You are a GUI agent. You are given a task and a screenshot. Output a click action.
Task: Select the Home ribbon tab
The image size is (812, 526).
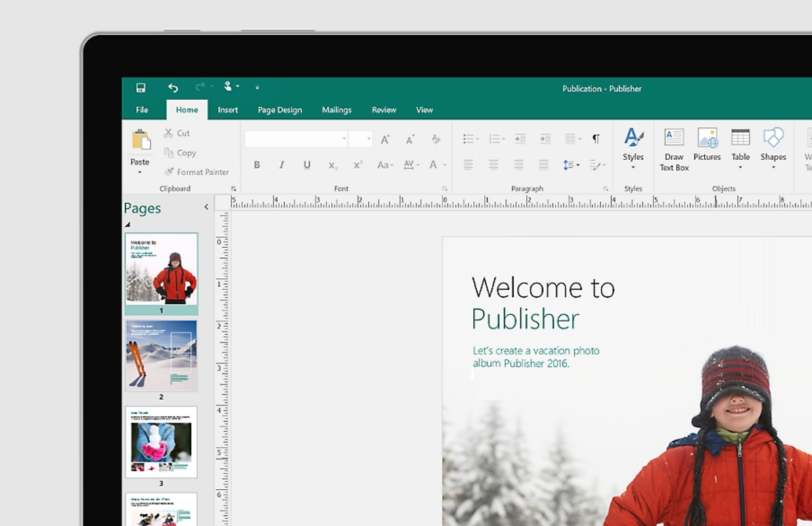(x=187, y=110)
